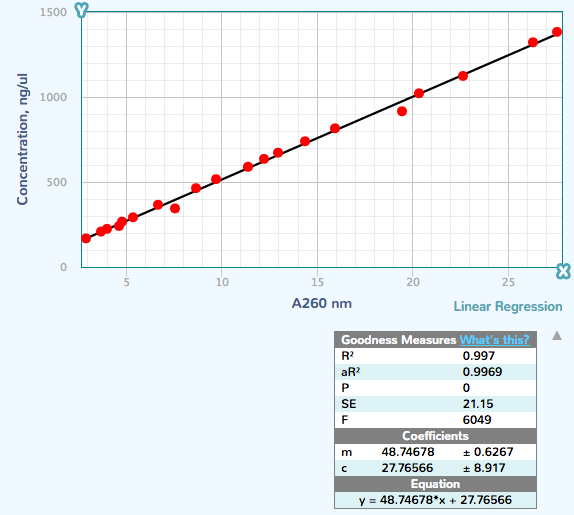Click the Linear Regression label

[x=508, y=306]
